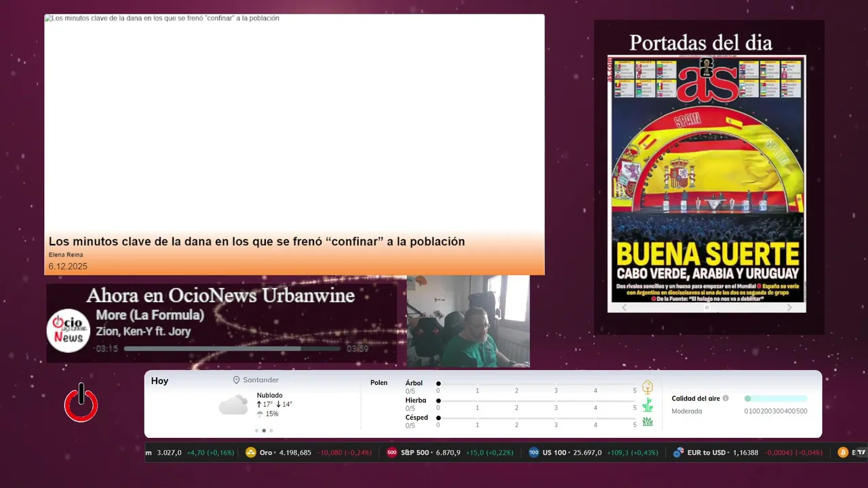
Task: Click the US 100 ticker badge icon
Action: [534, 452]
